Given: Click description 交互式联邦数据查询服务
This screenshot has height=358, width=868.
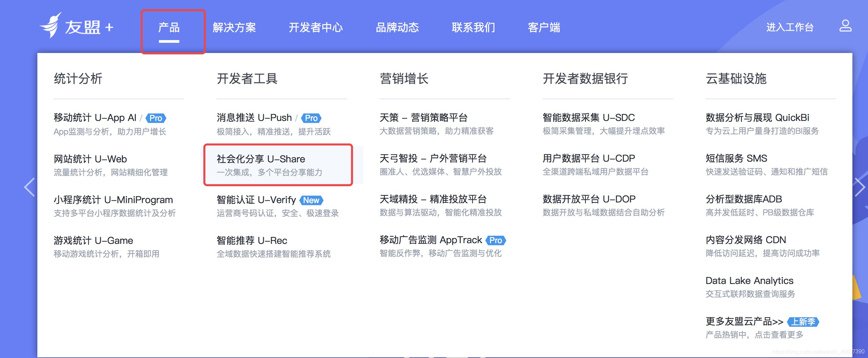Looking at the screenshot, I should [x=751, y=294].
